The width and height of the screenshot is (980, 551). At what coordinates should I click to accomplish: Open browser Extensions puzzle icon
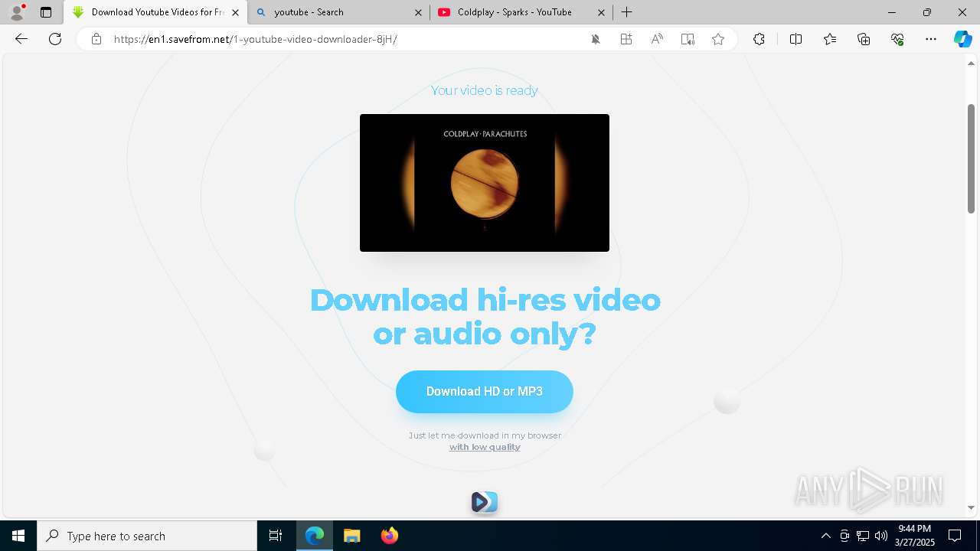(759, 39)
